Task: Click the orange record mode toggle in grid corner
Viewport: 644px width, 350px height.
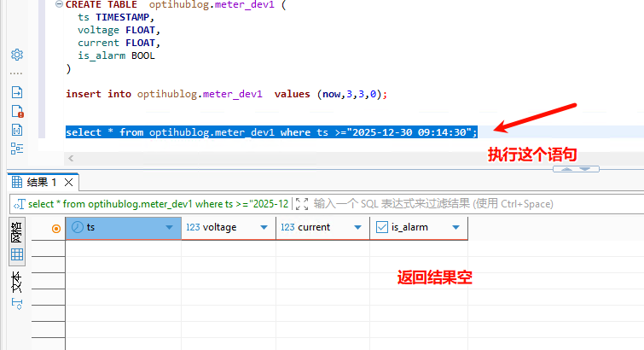Action: [56, 228]
